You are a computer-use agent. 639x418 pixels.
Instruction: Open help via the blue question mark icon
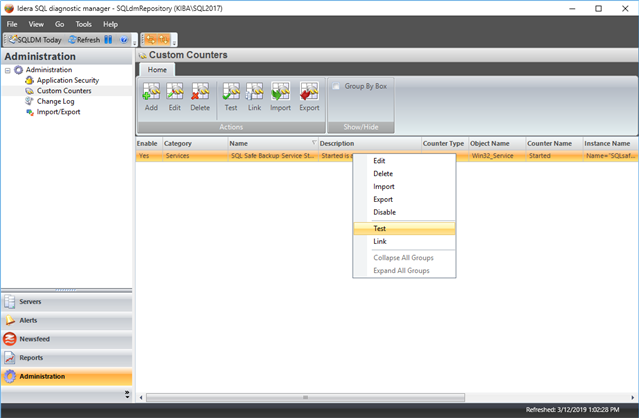[x=124, y=40]
